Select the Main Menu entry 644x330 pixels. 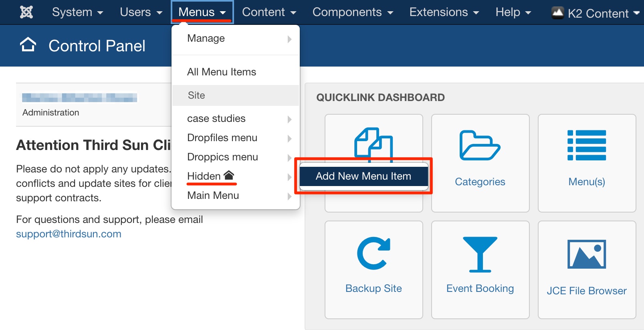pyautogui.click(x=213, y=195)
